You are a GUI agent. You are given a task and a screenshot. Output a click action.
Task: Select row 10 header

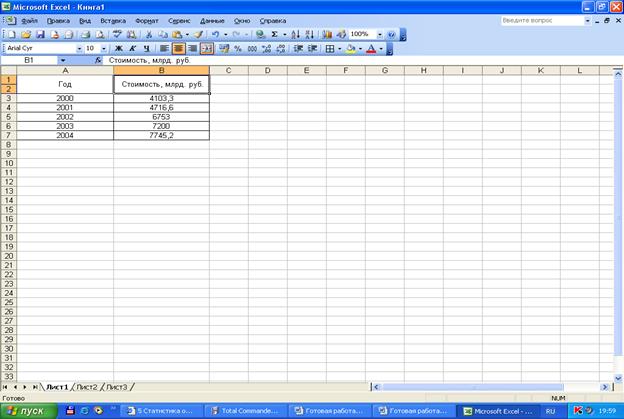[8, 163]
